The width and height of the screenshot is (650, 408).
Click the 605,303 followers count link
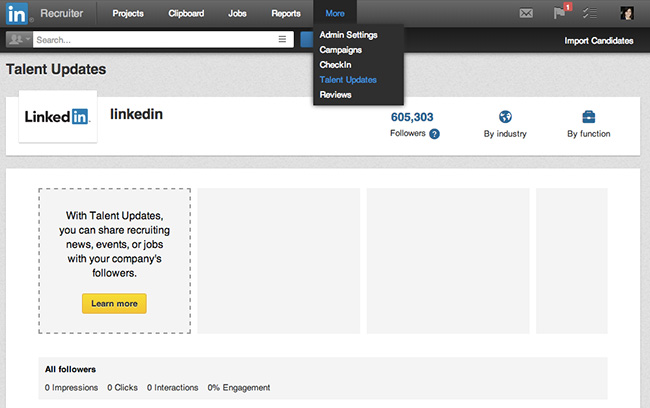(411, 117)
